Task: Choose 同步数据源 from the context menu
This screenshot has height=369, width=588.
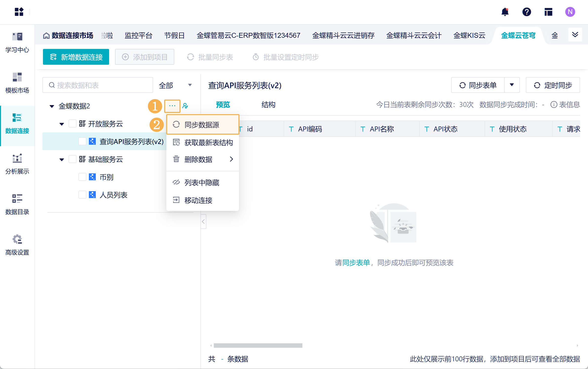Action: [x=202, y=125]
